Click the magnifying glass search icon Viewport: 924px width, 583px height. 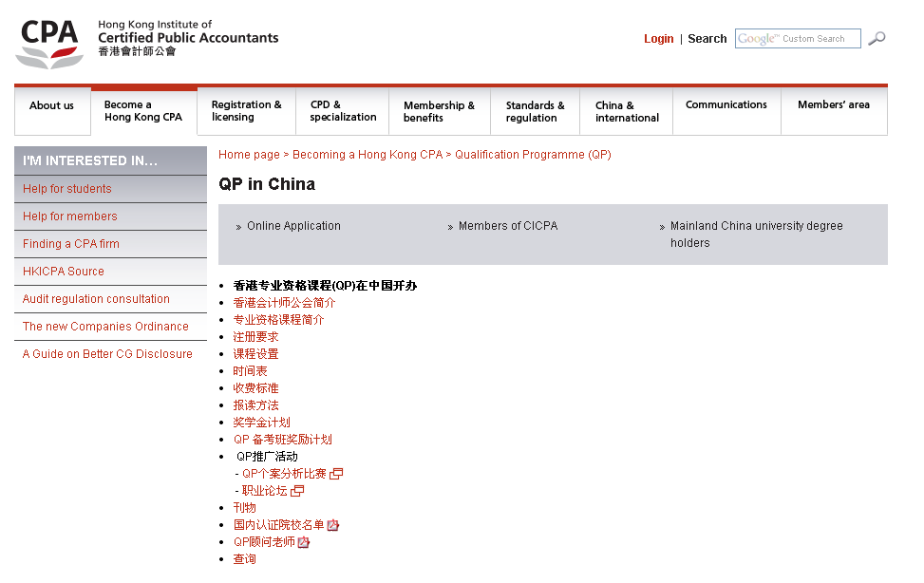point(875,38)
